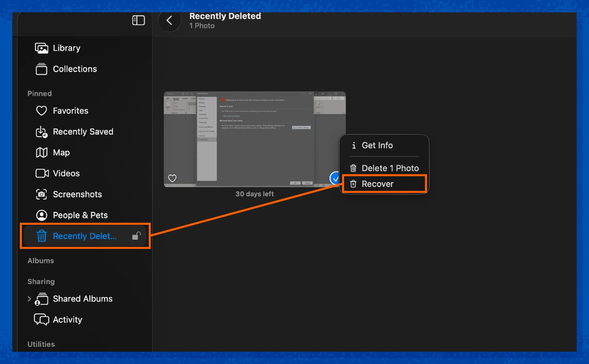Viewport: 589px width, 364px height.
Task: Click the Recover option
Action: coord(377,184)
